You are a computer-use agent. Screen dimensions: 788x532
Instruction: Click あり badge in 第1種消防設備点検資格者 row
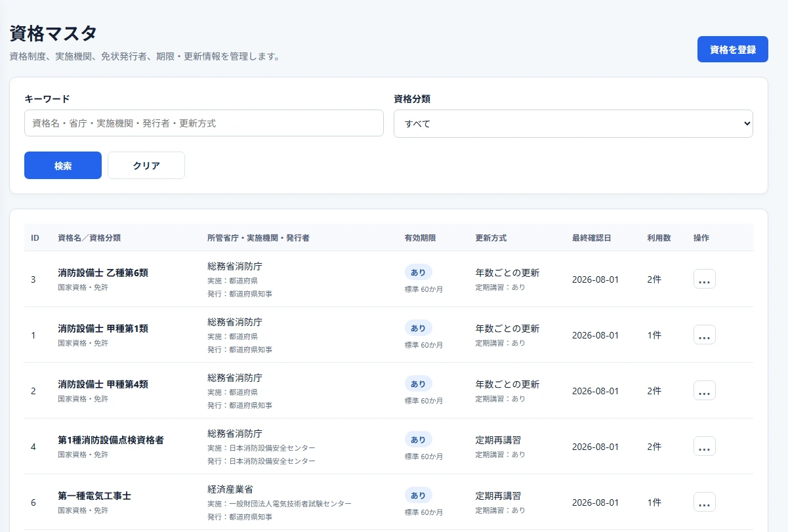point(418,440)
